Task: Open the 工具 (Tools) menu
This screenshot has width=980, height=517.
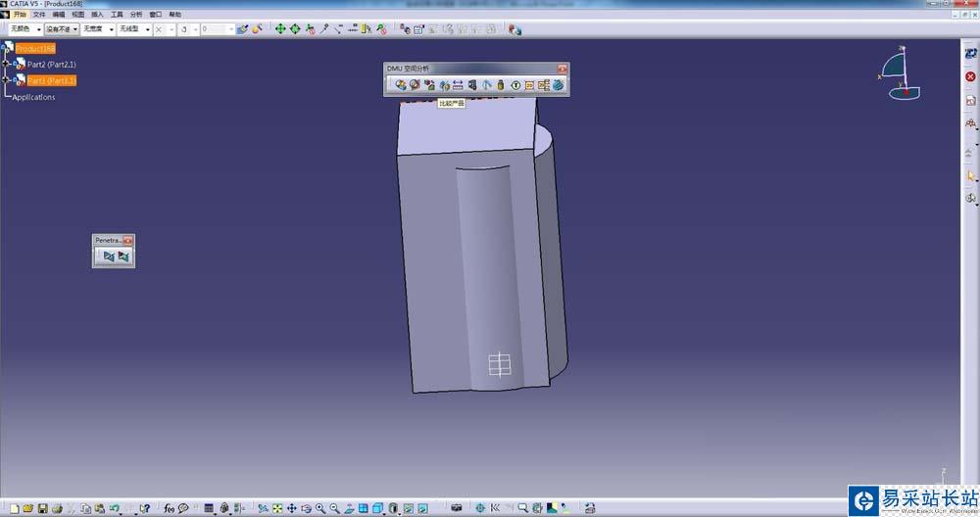Action: (117, 14)
